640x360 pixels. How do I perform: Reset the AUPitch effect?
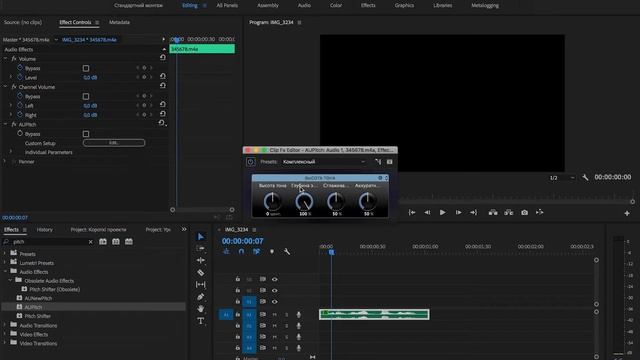click(x=162, y=123)
